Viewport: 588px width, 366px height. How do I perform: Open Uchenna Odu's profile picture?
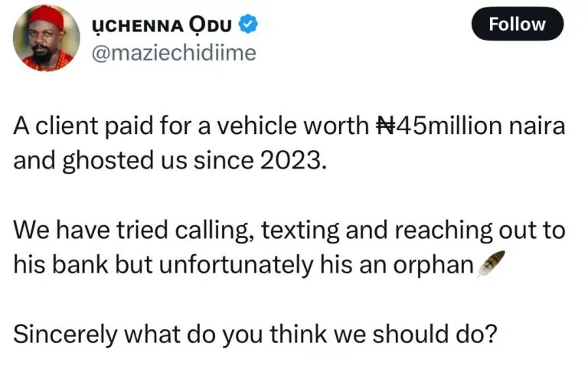click(x=46, y=38)
